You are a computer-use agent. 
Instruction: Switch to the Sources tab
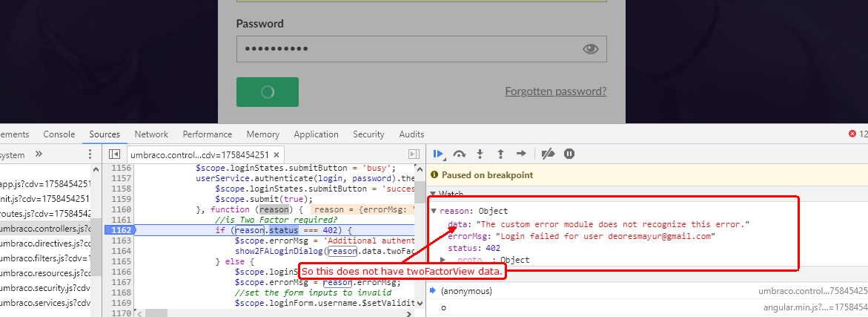tap(105, 134)
